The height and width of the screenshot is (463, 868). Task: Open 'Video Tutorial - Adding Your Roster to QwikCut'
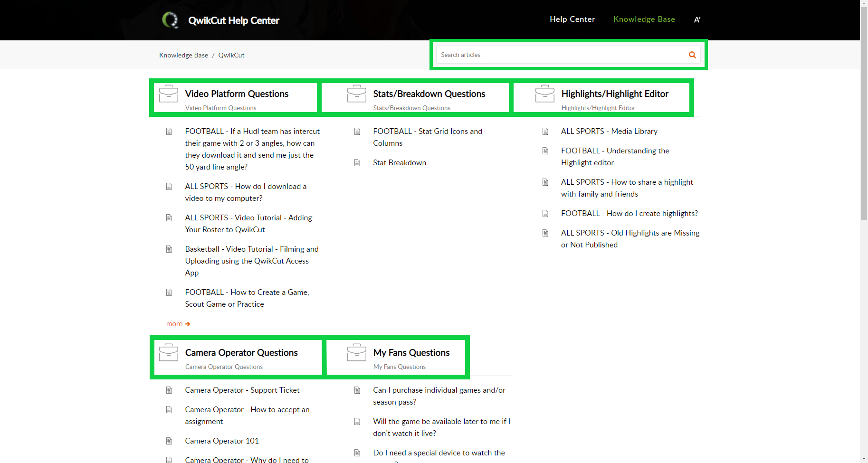point(248,224)
